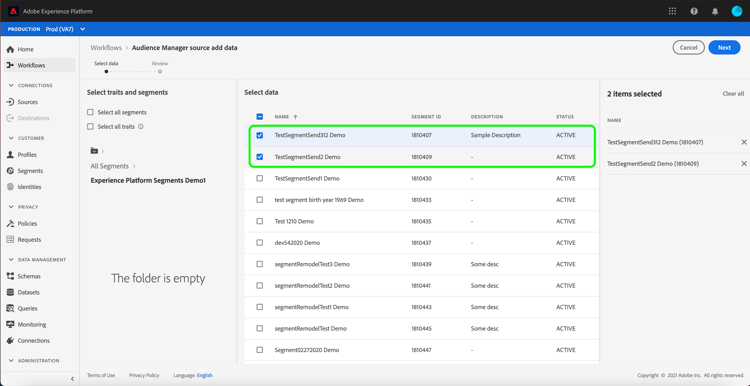
Task: Open the help question mark icon
Action: [x=694, y=11]
